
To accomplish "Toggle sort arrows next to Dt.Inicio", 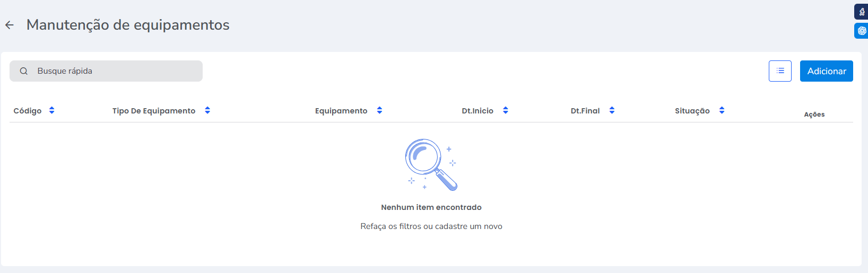I will click(506, 110).
